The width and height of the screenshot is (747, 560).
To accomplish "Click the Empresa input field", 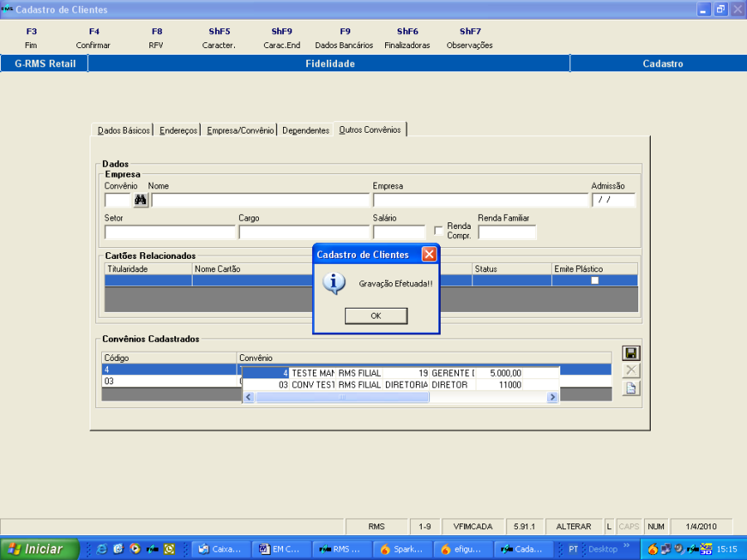I will coord(481,200).
